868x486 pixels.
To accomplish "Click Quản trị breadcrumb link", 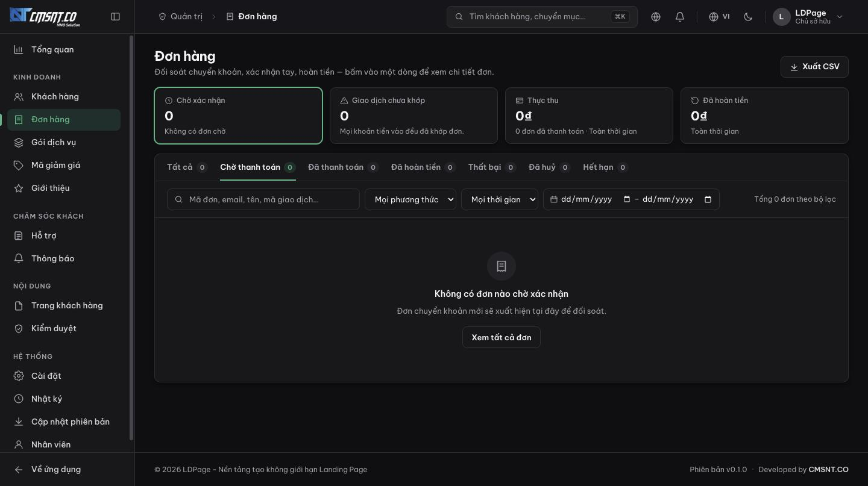I will point(180,17).
